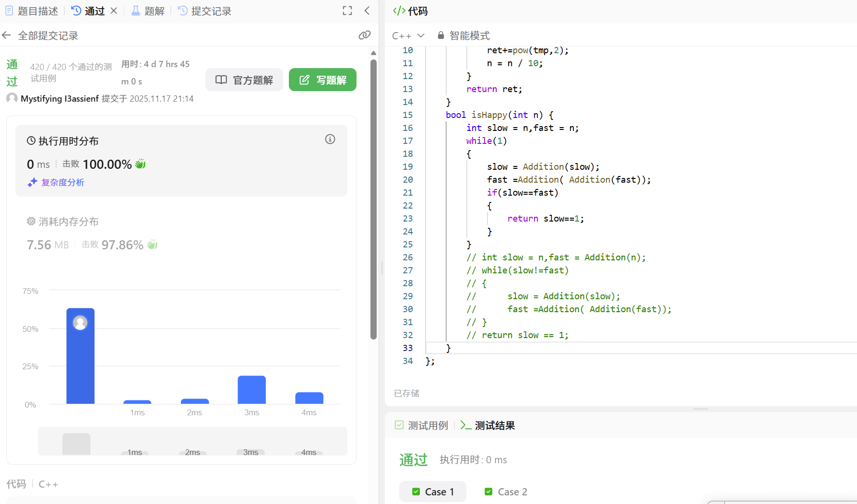The image size is (857, 504).
Task: Collapse the left panel with chevron
Action: 367,11
